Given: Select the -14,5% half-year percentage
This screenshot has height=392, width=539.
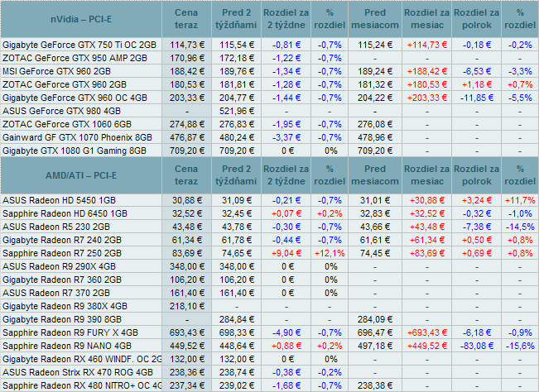Looking at the screenshot, I should (x=520, y=227).
